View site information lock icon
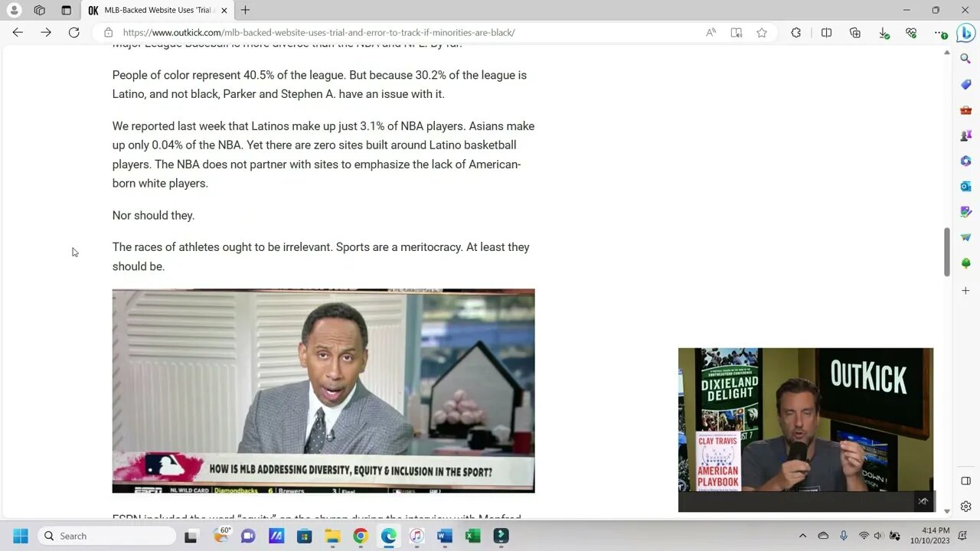The width and height of the screenshot is (980, 551). pos(108,32)
